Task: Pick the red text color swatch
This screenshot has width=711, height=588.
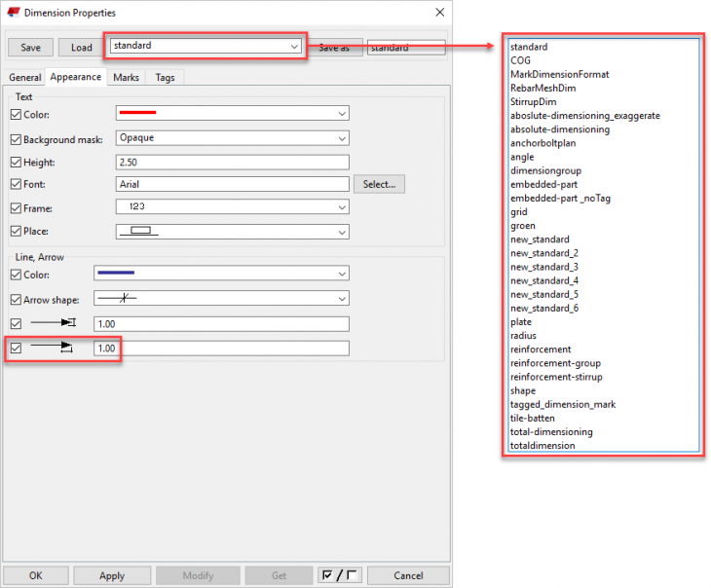Action: click(137, 114)
